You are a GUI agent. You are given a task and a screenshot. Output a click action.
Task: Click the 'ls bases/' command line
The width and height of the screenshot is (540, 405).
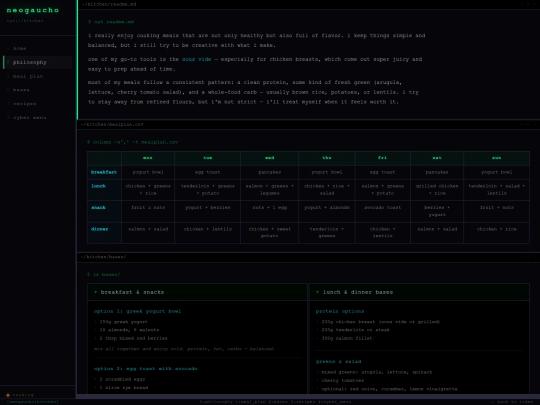click(104, 274)
